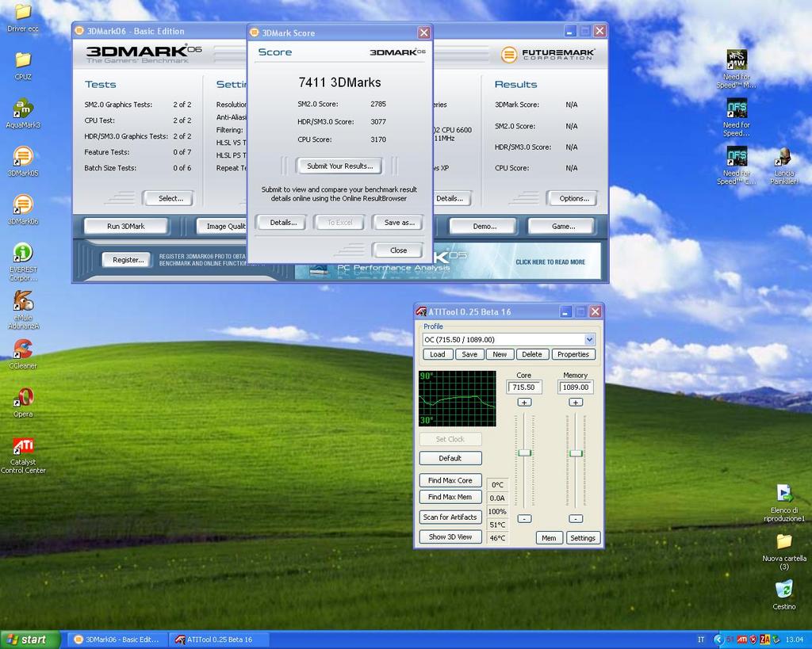This screenshot has height=649, width=812.
Task: Open the Driver ecc folder on desktop
Action: pos(23,18)
